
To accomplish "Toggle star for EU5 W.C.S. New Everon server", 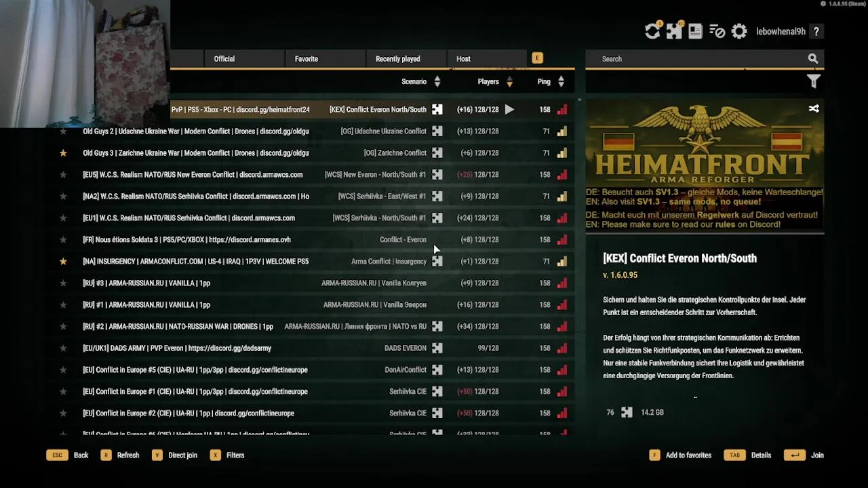I will click(63, 174).
